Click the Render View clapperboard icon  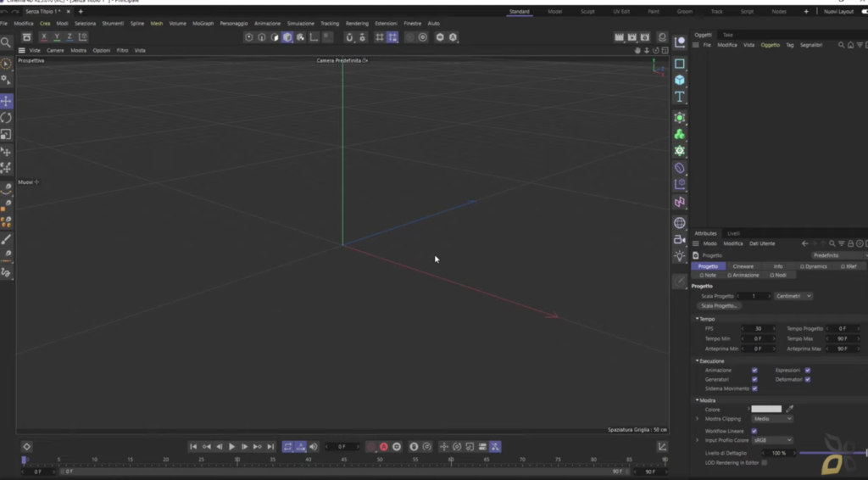[620, 37]
